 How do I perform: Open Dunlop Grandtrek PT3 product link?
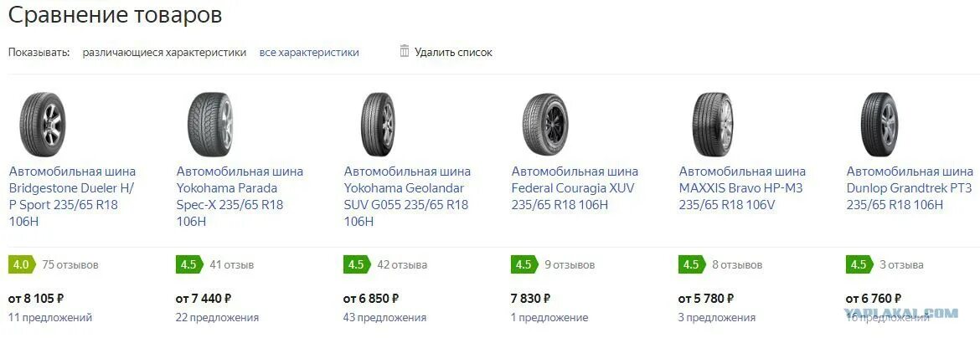pyautogui.click(x=909, y=188)
